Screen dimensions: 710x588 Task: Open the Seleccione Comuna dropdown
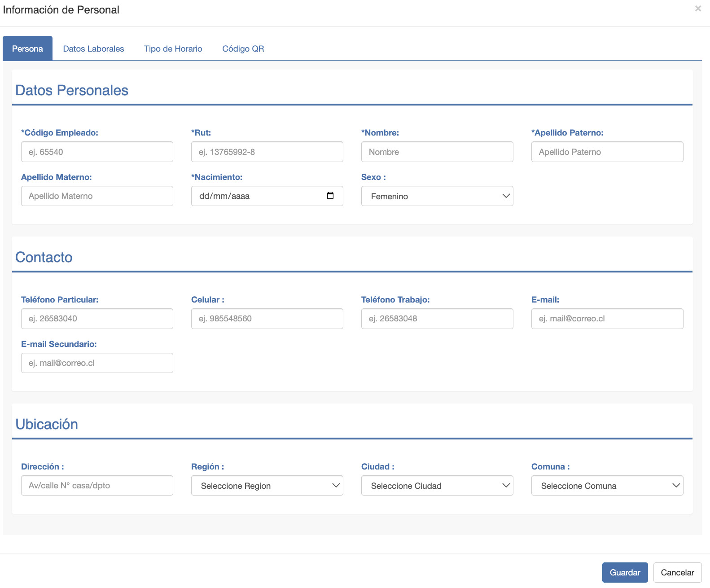[x=607, y=486]
